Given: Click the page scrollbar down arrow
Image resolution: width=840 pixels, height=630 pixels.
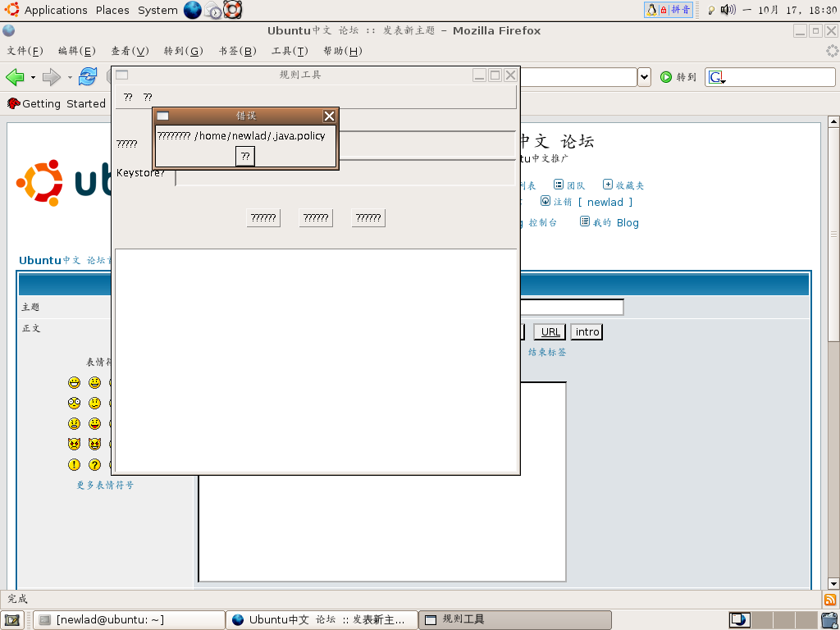Looking at the screenshot, I should point(833,583).
